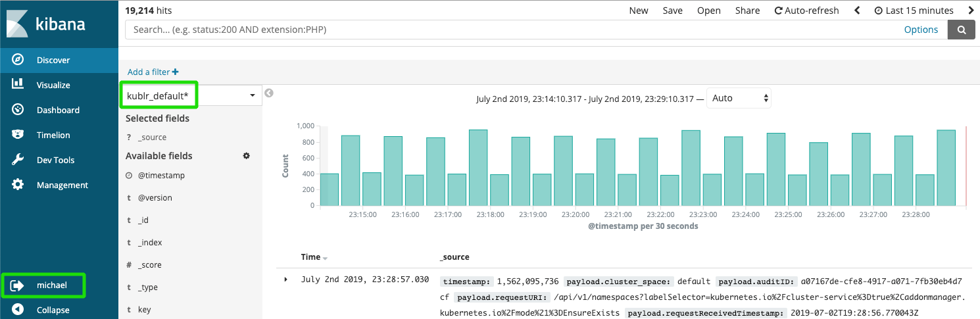Viewport: 980px width, 319px height.
Task: Click Share in the top menu
Action: [748, 11]
